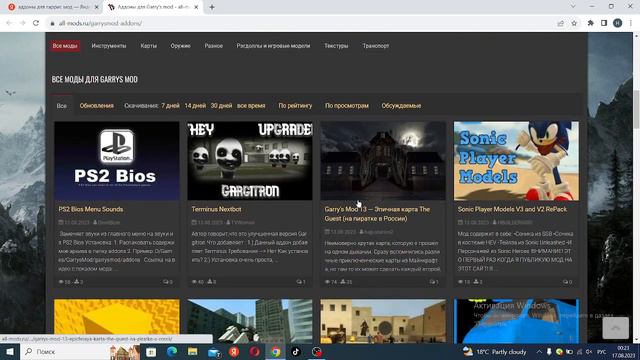The image size is (640, 360).
Task: Open a new tab with plus button
Action: pyautogui.click(x=212, y=7)
